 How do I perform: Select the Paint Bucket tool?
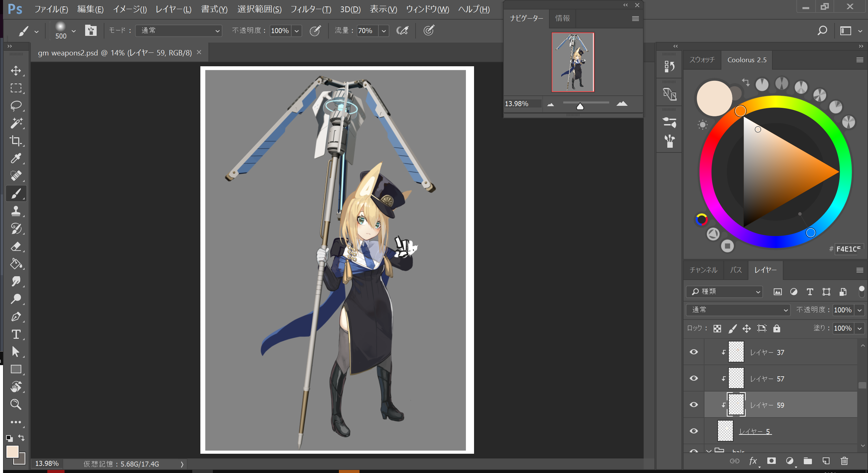click(16, 264)
